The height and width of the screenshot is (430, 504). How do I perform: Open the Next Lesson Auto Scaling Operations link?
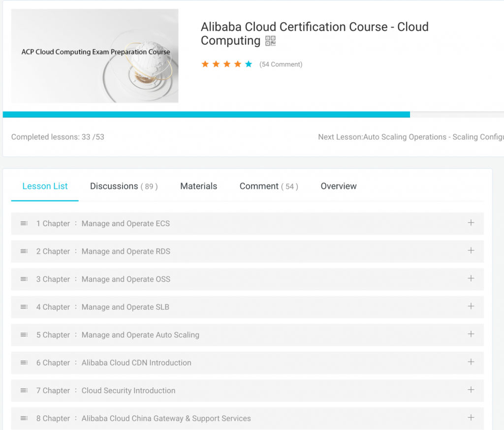tap(411, 137)
